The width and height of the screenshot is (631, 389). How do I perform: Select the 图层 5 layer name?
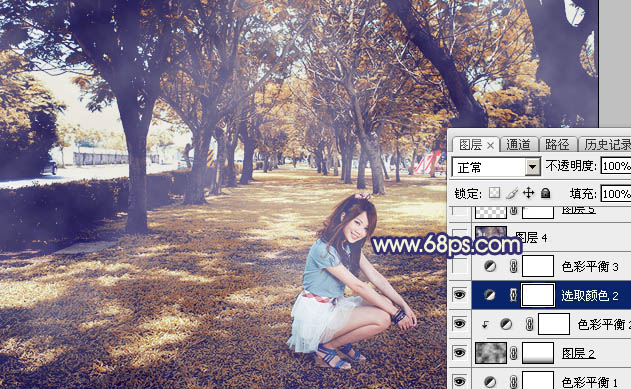(x=578, y=210)
